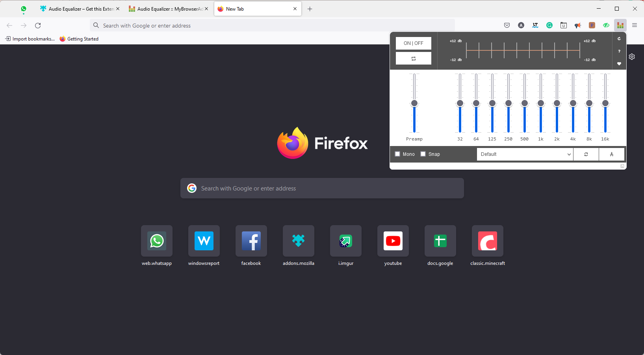Screen dimensions: 644x355
Task: Open the LanguageTool extension icon
Action: pos(535,25)
